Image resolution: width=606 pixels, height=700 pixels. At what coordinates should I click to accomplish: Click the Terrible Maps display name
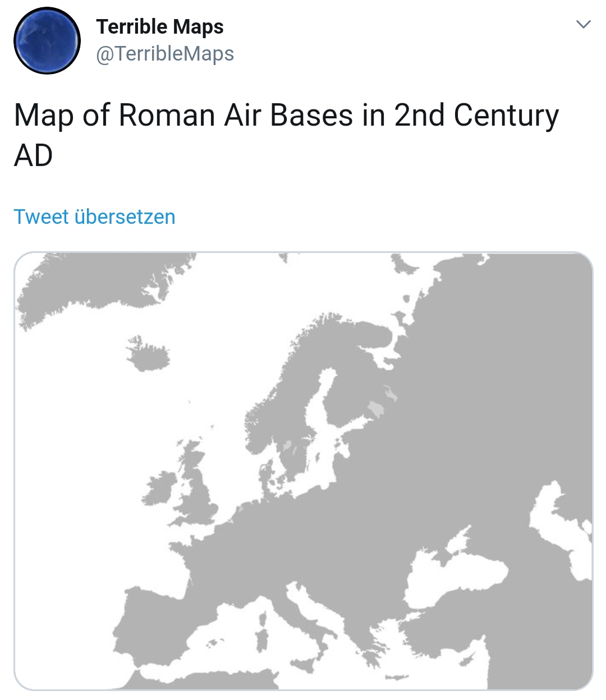point(160,26)
